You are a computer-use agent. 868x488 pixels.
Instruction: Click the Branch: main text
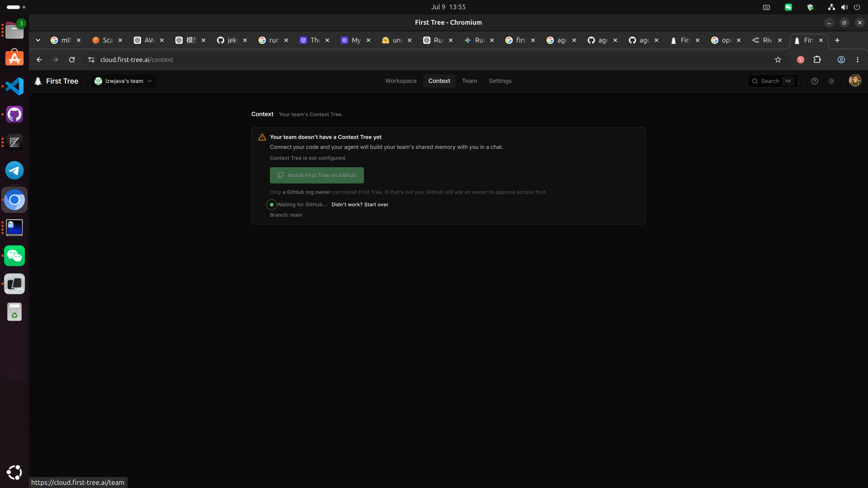286,215
